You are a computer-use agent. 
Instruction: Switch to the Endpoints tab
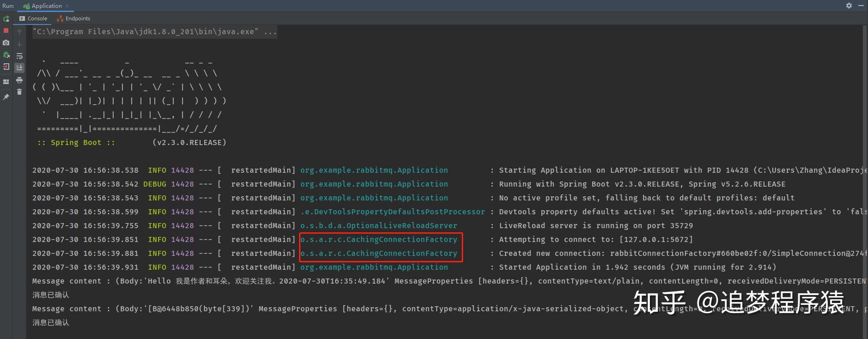coord(73,18)
